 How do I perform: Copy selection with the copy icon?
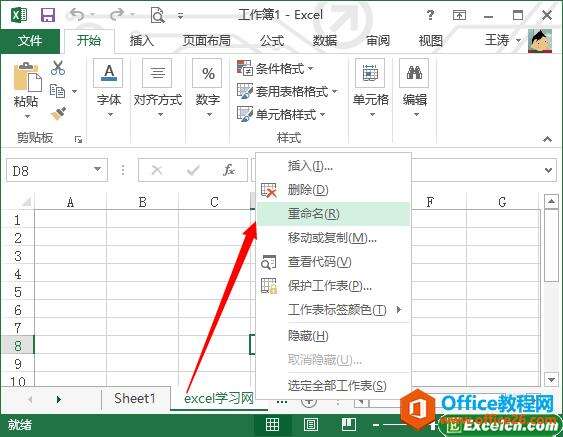click(x=57, y=91)
